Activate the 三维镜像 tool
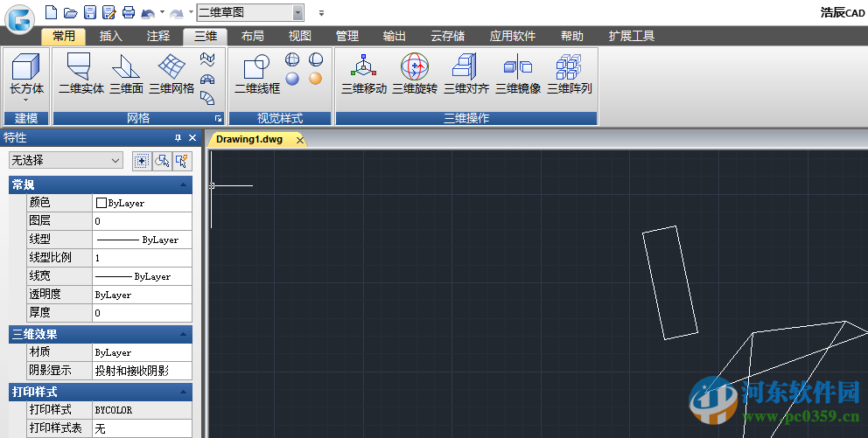868x438 pixels. pos(518,73)
